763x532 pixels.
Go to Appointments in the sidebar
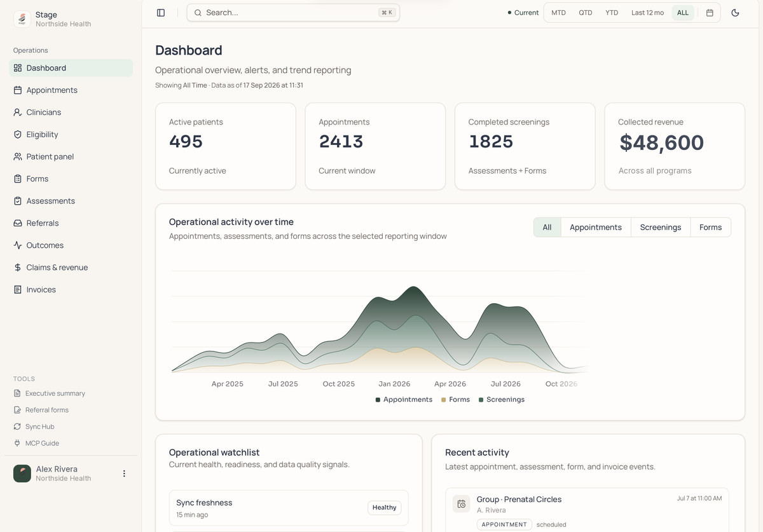(71, 90)
